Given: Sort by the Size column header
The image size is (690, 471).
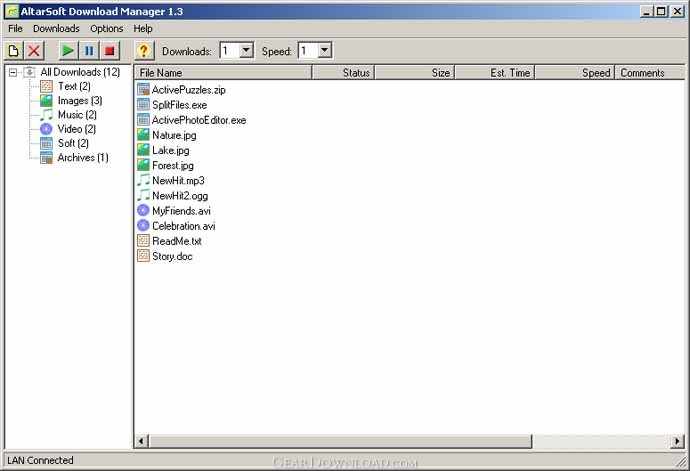Looking at the screenshot, I should [415, 73].
